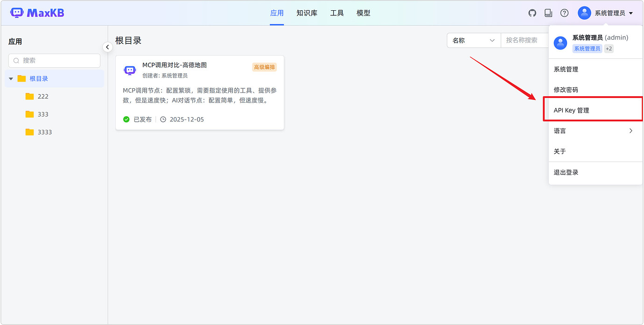Click 系统管理员 (admin) name in menu
The height and width of the screenshot is (325, 644).
(x=600, y=38)
